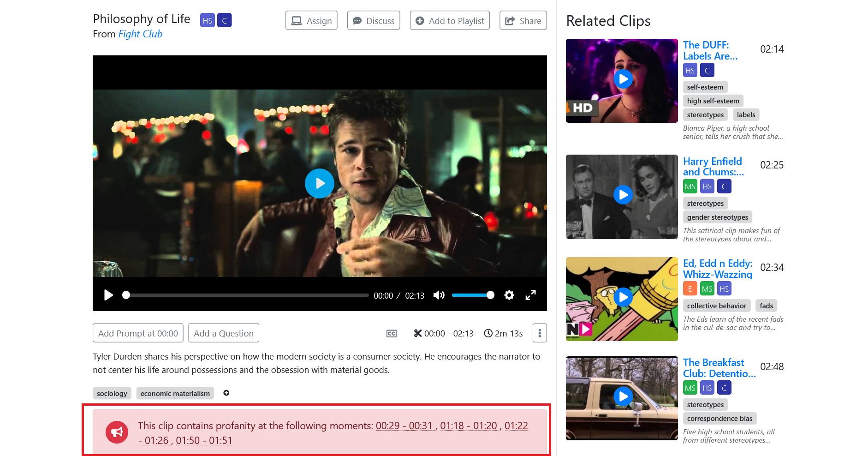
Task: Click the HS badge under Harry Enfield
Action: click(x=707, y=186)
